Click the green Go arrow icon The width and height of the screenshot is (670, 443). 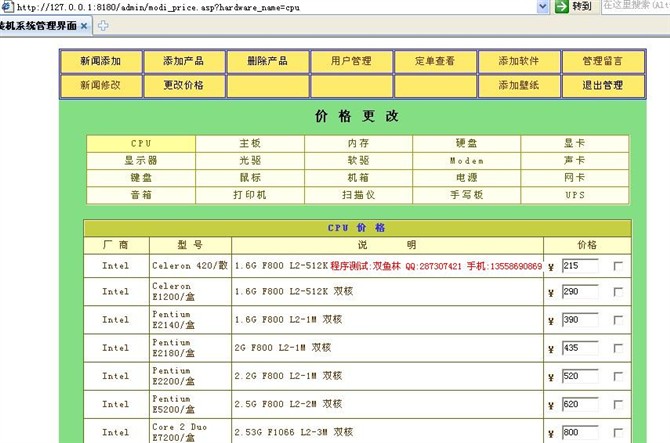click(x=561, y=6)
